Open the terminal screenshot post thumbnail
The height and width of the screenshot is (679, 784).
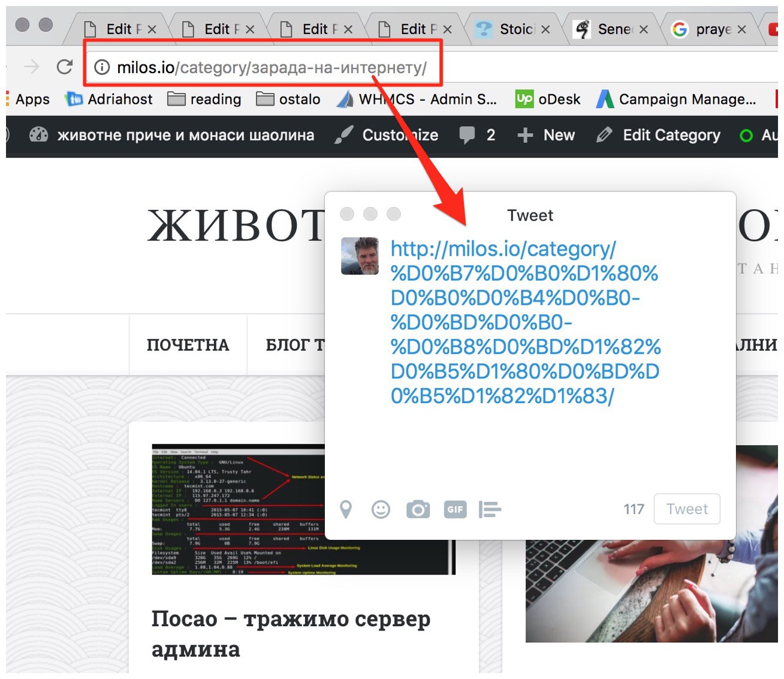point(240,509)
